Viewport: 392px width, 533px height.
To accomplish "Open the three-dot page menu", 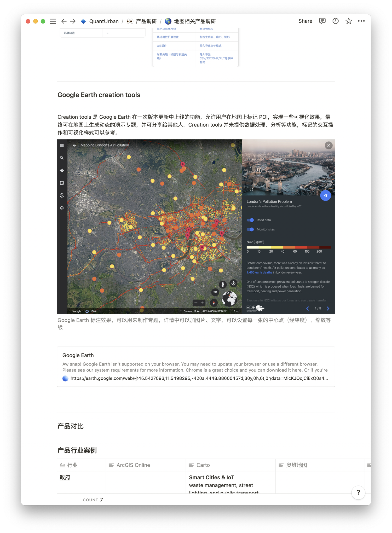I will pyautogui.click(x=361, y=21).
